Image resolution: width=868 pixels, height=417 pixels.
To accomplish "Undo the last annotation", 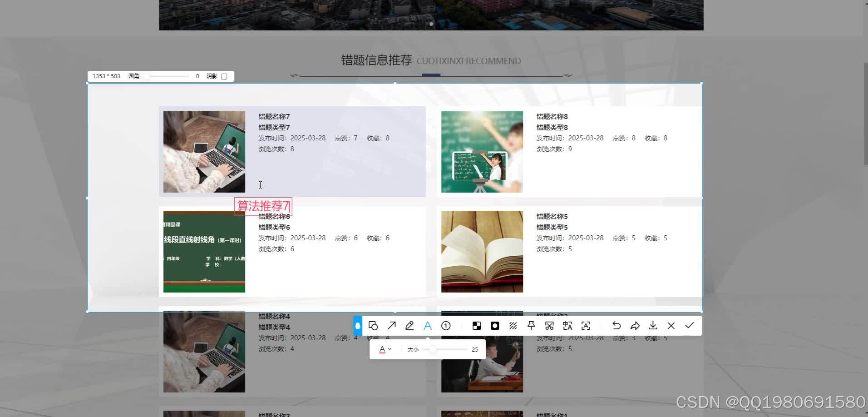I will click(x=616, y=326).
